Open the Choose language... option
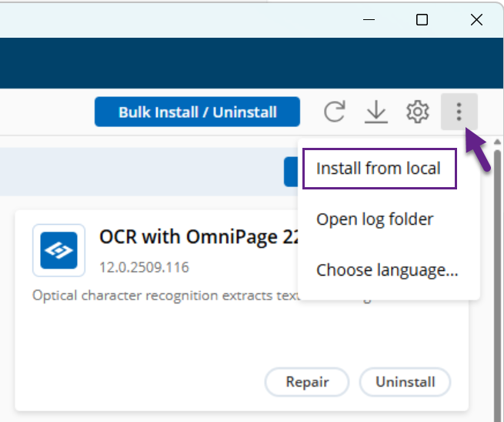The width and height of the screenshot is (504, 422). click(387, 270)
